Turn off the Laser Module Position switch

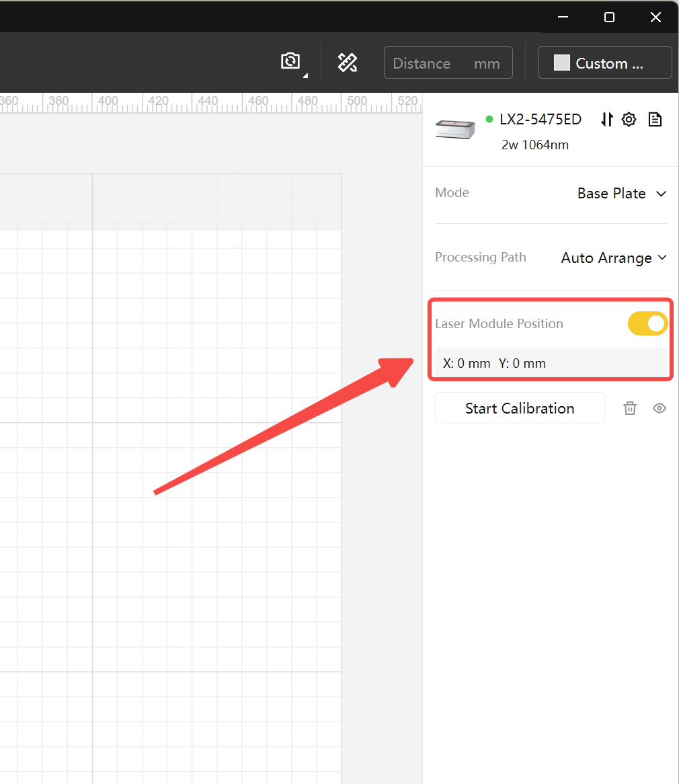[x=647, y=323]
